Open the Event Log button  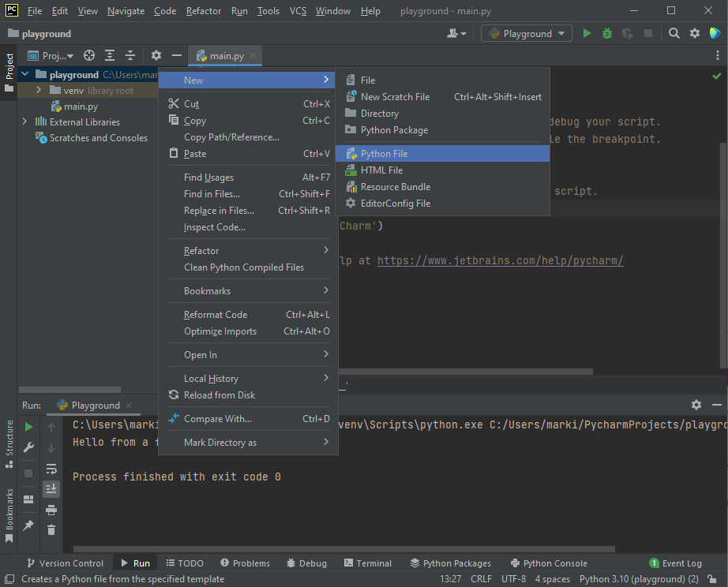[x=675, y=563]
